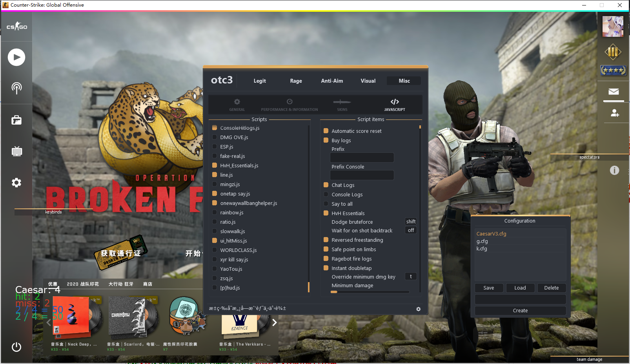The image size is (630, 364).
Task: Open the inventory briefcase icon
Action: pos(16,120)
